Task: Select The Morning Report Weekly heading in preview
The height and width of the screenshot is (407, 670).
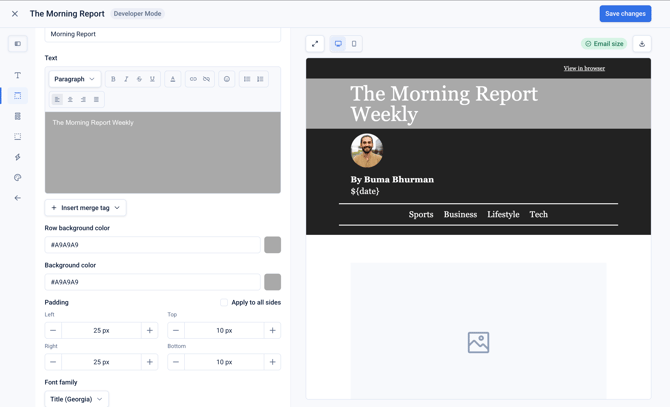Action: tap(444, 104)
